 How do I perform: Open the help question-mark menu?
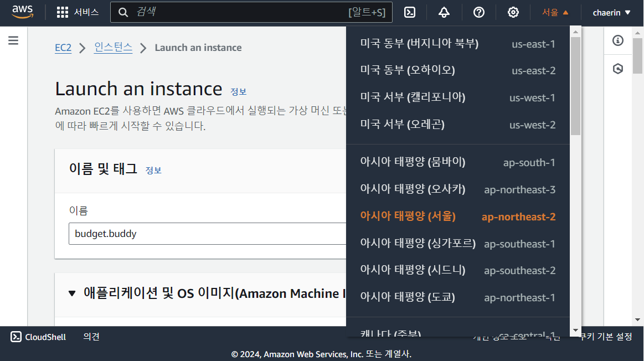point(478,12)
